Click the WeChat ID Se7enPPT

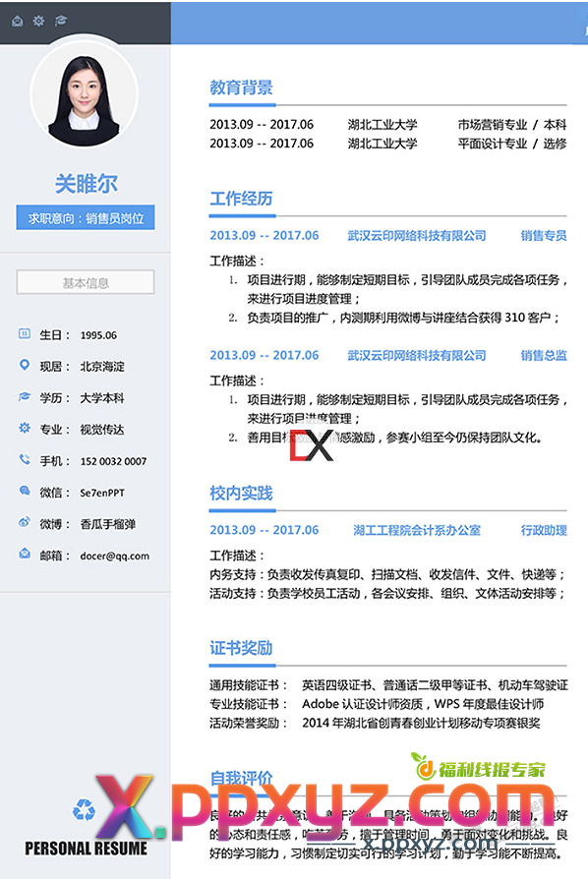click(102, 493)
